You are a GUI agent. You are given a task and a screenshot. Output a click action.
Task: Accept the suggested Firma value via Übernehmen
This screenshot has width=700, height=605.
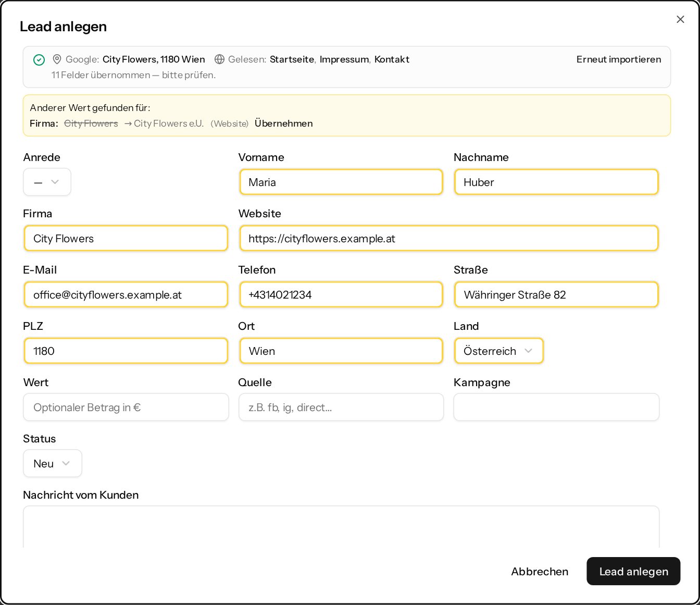pos(284,124)
